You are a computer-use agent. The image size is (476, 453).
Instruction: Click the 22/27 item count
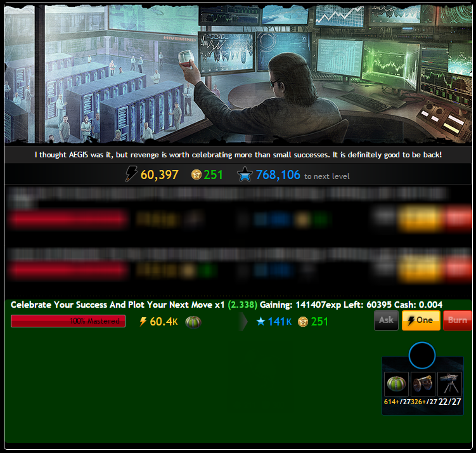click(450, 402)
